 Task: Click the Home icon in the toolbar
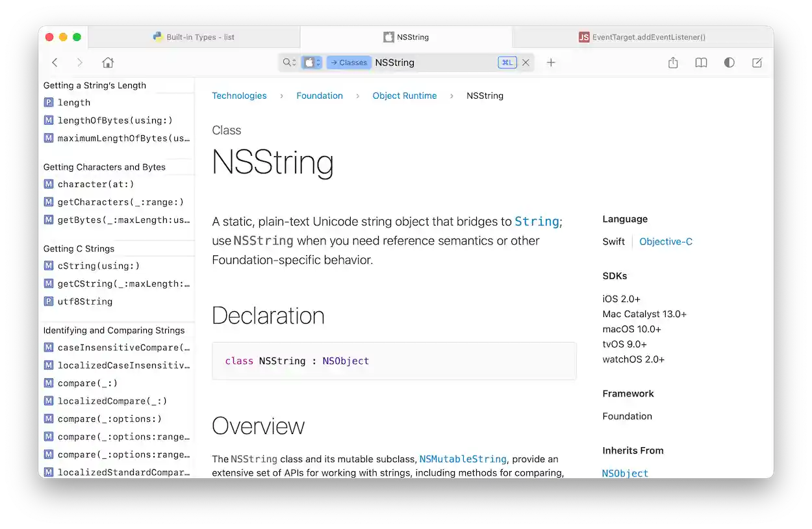point(107,62)
